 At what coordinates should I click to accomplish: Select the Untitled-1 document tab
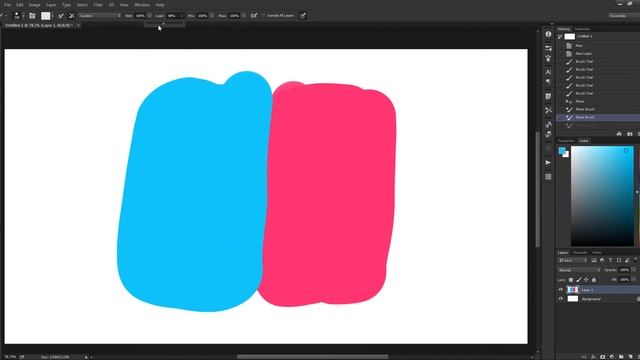39,25
